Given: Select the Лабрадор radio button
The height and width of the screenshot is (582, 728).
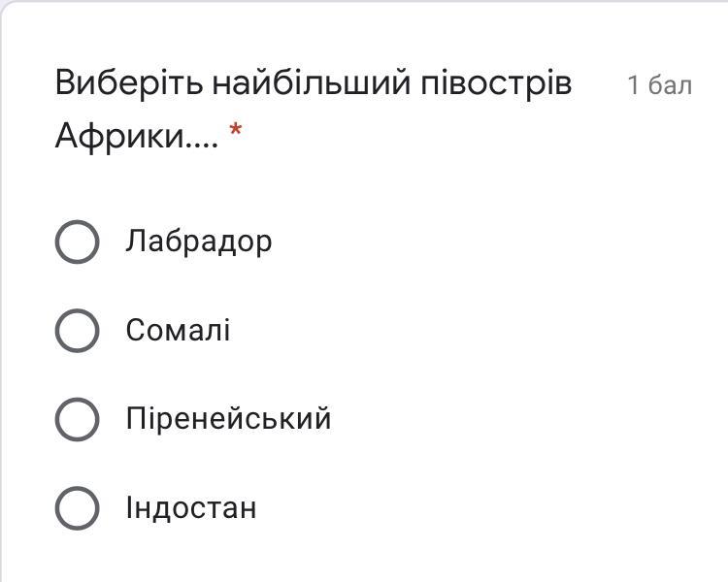Looking at the screenshot, I should (x=77, y=242).
